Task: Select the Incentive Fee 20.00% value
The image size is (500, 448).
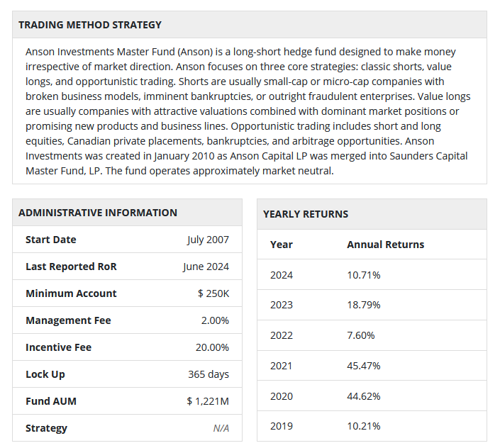Action: (x=212, y=347)
